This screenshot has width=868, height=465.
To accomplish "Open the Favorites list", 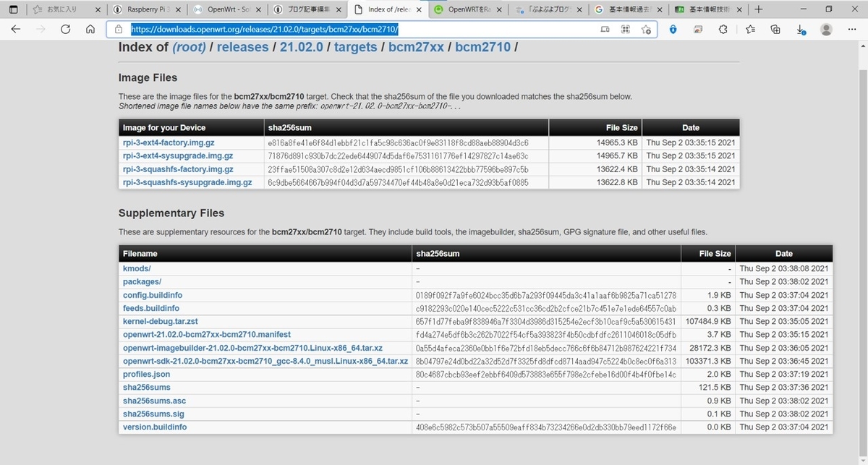I will pyautogui.click(x=750, y=30).
